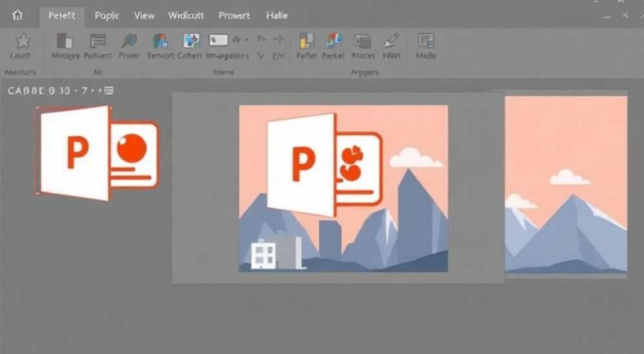Switch to the Halle tab
The height and width of the screenshot is (354, 644).
point(277,15)
